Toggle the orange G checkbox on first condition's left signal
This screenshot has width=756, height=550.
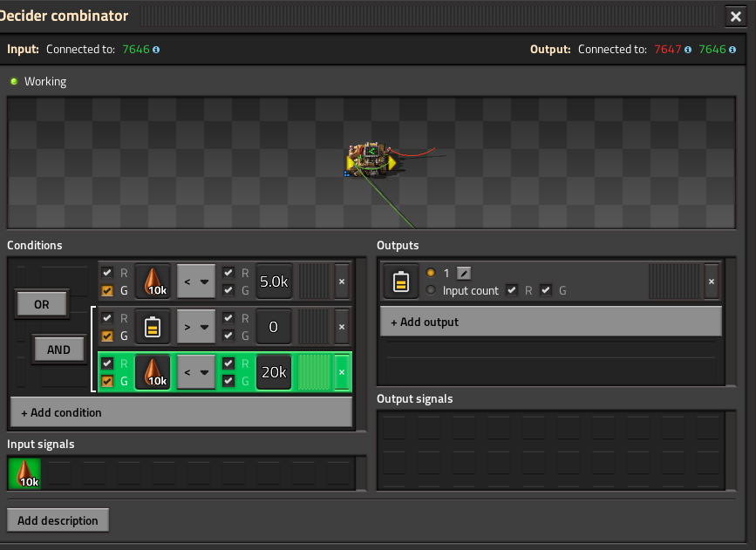[107, 290]
